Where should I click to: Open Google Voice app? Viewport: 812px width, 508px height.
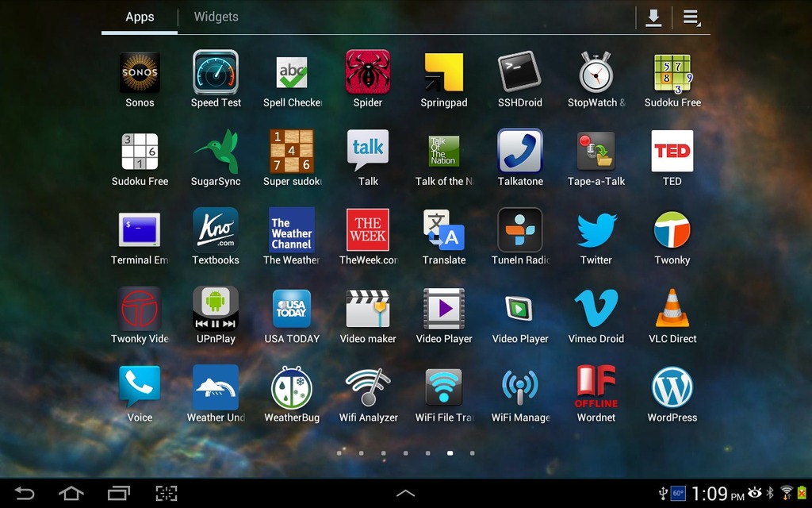click(x=140, y=395)
